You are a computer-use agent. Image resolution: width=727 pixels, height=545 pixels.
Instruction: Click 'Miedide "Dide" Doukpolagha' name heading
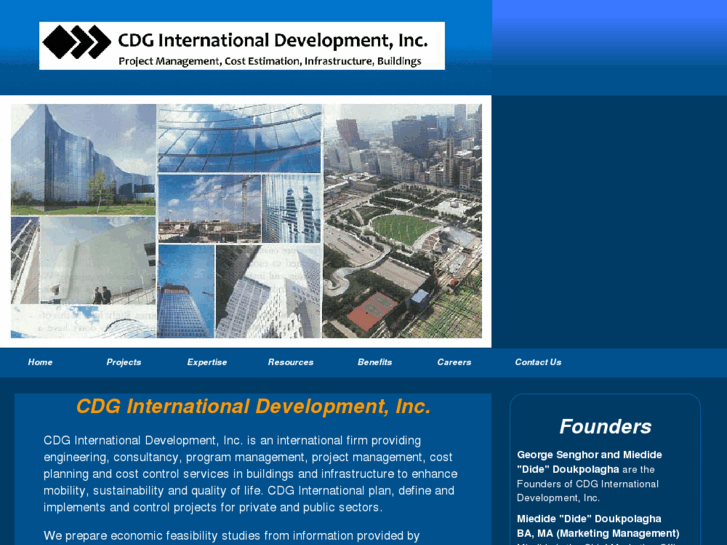(589, 519)
